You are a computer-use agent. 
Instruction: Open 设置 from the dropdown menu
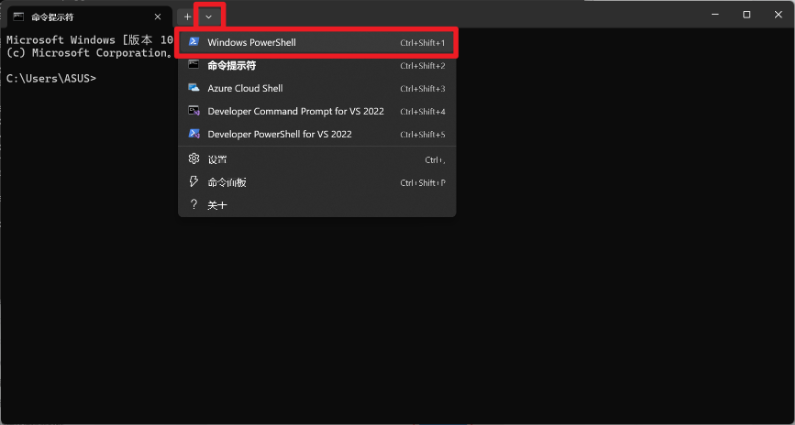(x=317, y=159)
